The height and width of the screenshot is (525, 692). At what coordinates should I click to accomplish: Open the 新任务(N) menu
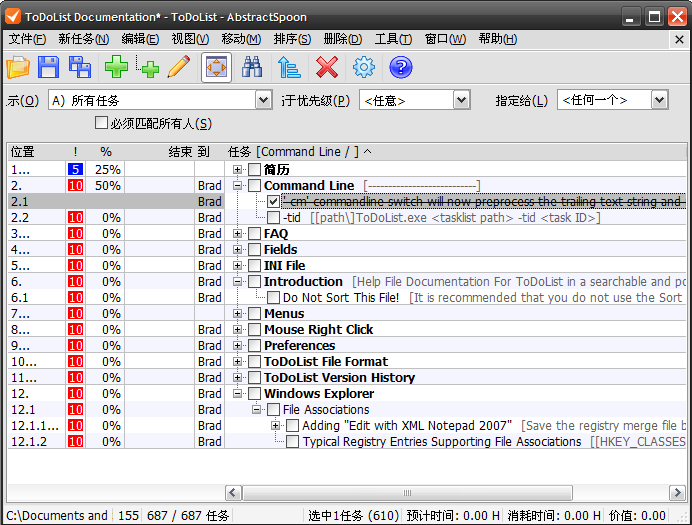[84, 39]
